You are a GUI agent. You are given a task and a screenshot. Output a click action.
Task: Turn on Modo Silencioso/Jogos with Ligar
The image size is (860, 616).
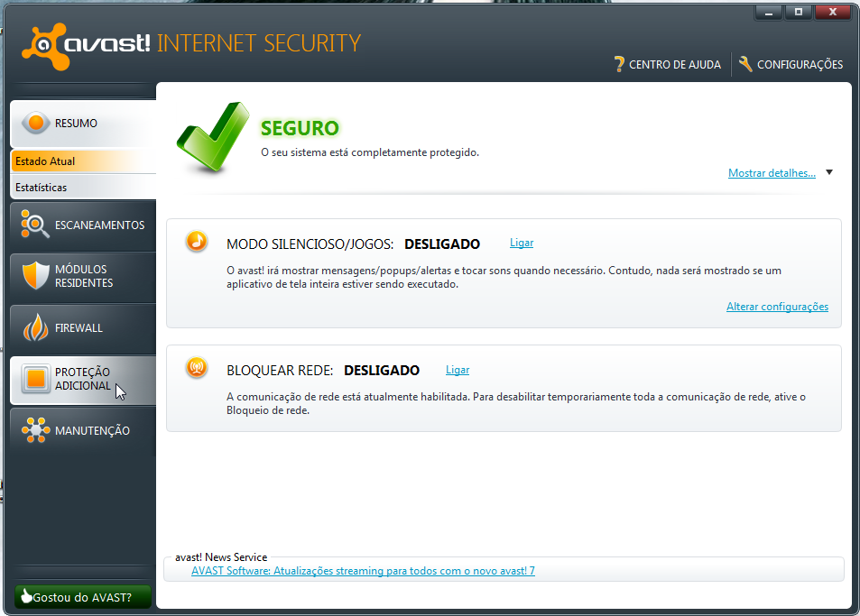tap(521, 244)
